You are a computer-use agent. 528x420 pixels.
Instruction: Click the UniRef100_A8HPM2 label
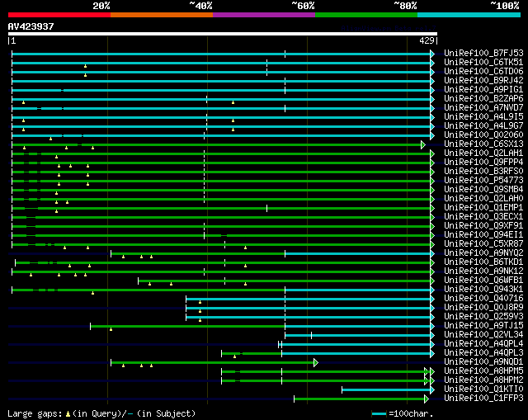coord(483,380)
